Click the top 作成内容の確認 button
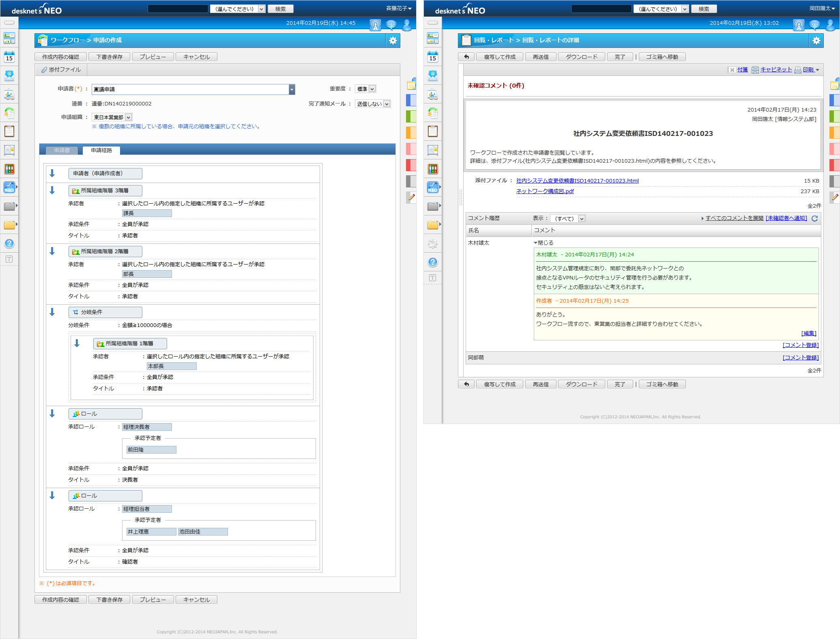 (60, 57)
